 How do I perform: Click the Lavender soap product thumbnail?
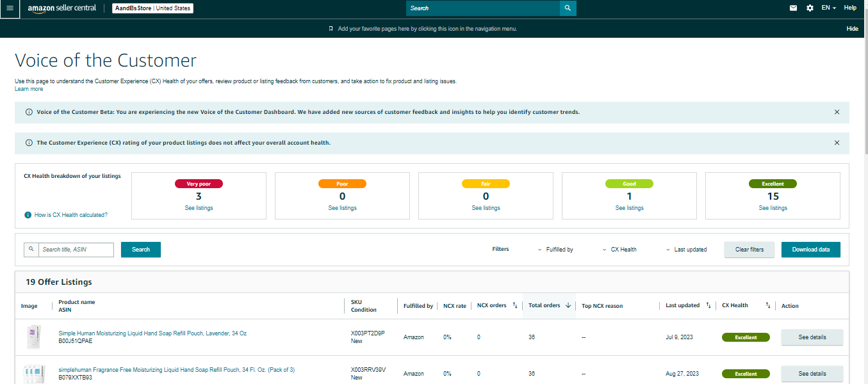(x=34, y=337)
